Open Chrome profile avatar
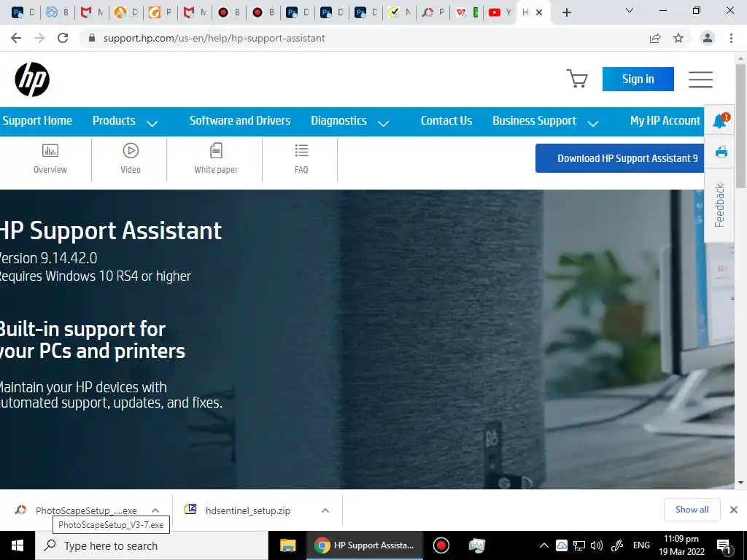 (x=708, y=38)
